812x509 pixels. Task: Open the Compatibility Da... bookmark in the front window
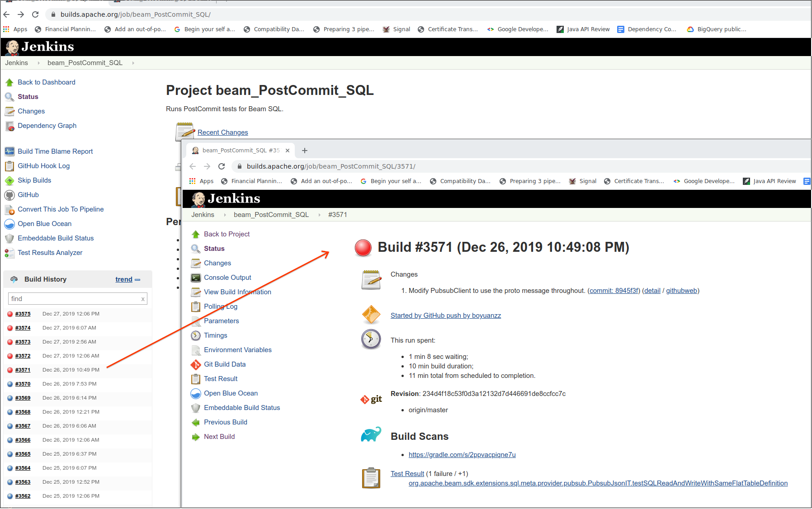(x=460, y=181)
